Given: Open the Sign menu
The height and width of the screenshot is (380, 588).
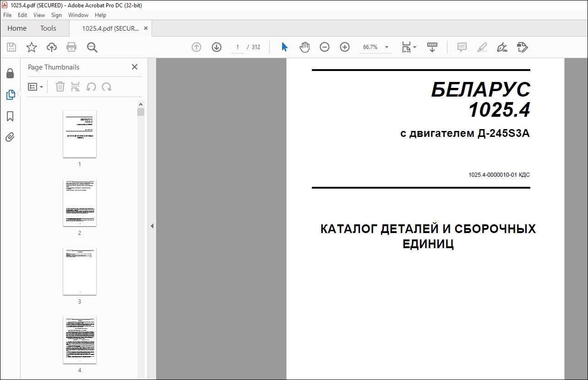Looking at the screenshot, I should tap(56, 15).
